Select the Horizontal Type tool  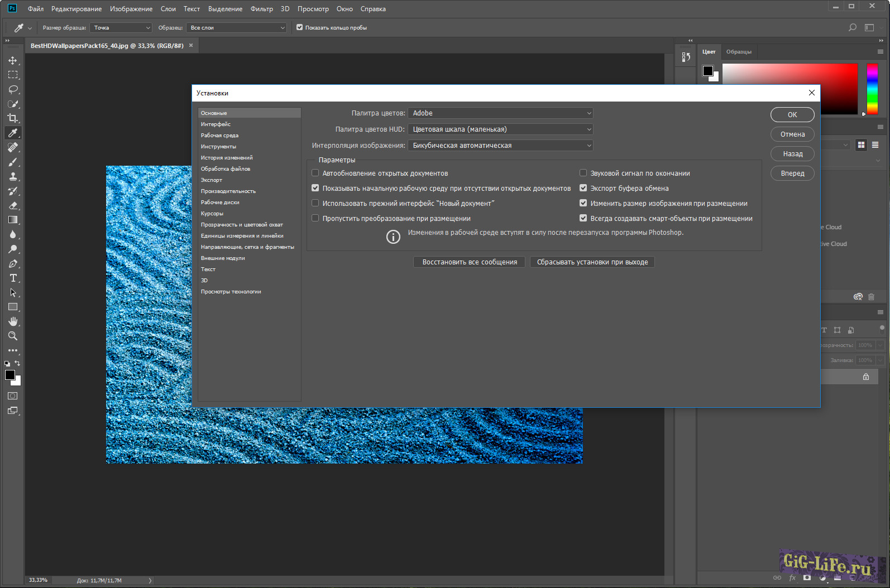point(13,278)
